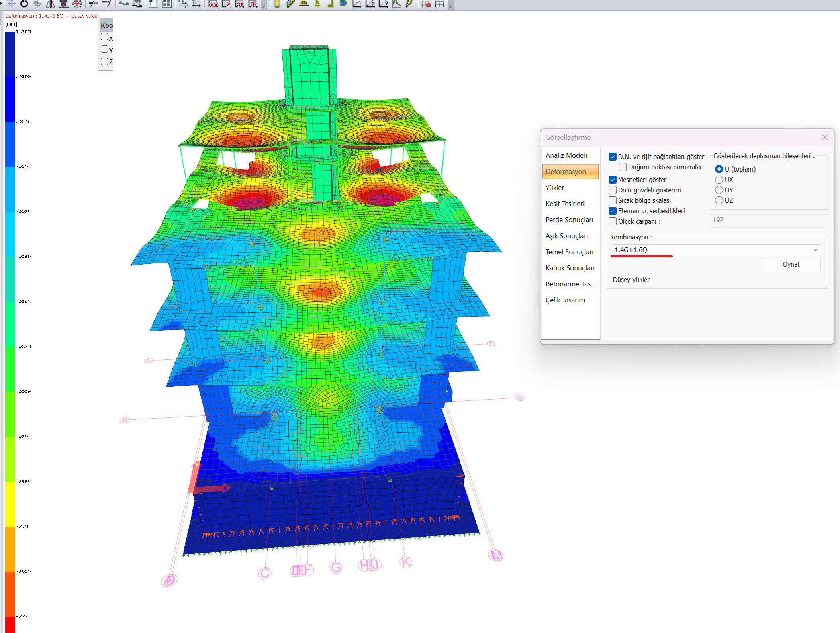This screenshot has height=633, width=840.
Task: Click the rotate view circular arrow icon
Action: point(24,4)
